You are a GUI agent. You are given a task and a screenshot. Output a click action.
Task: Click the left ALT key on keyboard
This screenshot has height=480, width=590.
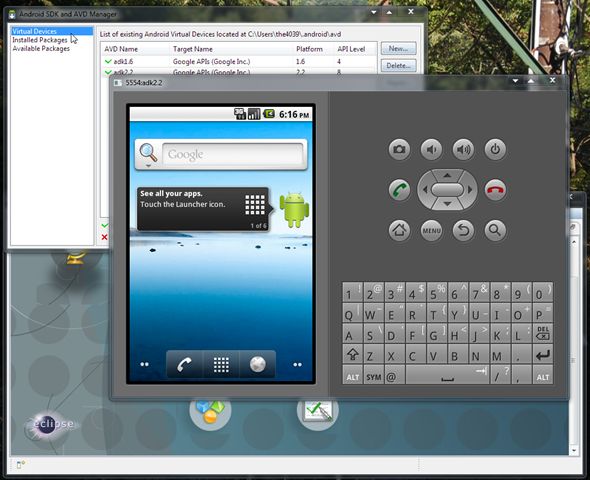pos(353,375)
